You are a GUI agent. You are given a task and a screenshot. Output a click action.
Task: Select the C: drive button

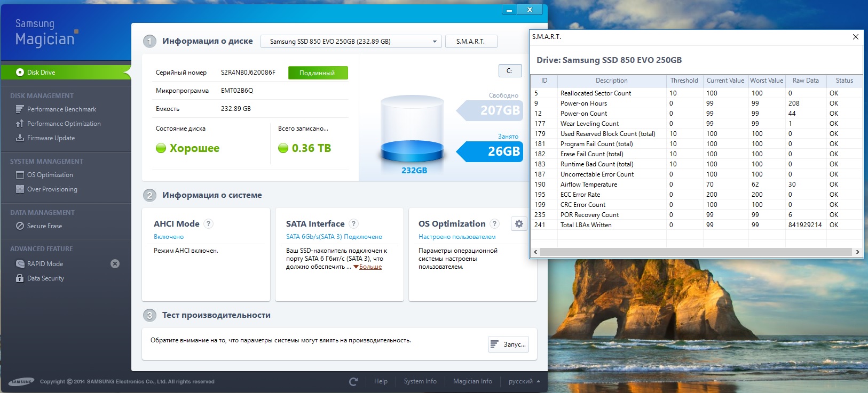coord(509,70)
